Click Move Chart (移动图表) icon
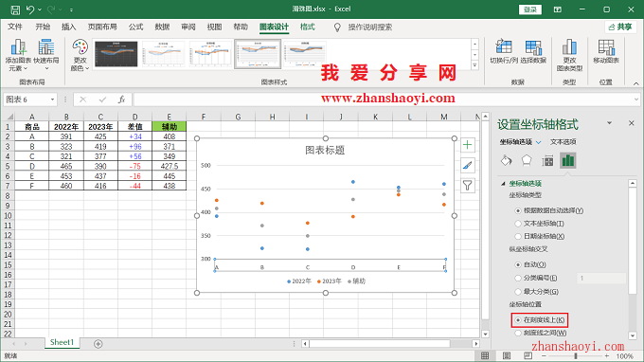The width and height of the screenshot is (644, 362). click(606, 52)
